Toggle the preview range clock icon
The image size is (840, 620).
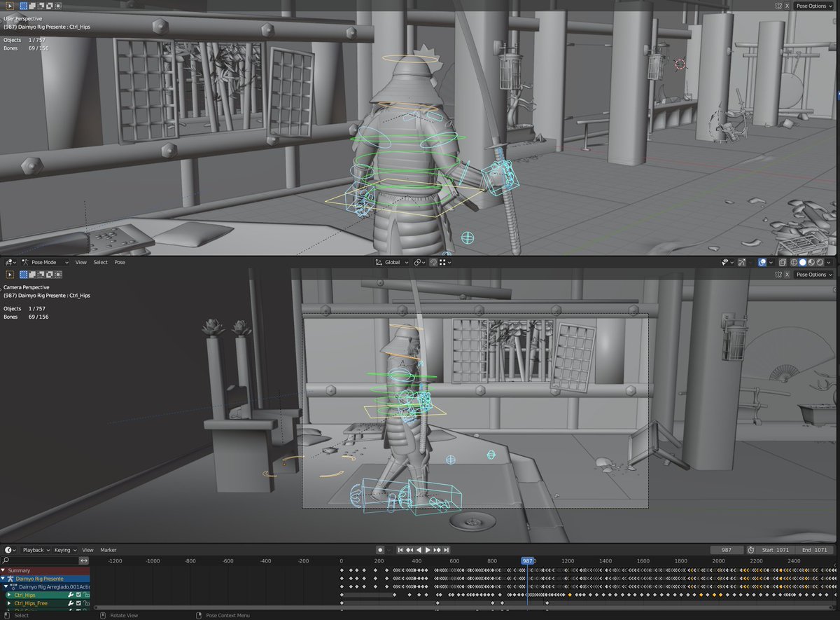(x=751, y=550)
